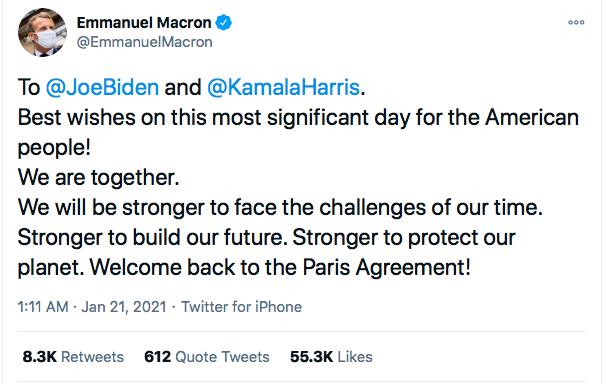
Task: Click the 612 quote count
Action: pos(157,357)
